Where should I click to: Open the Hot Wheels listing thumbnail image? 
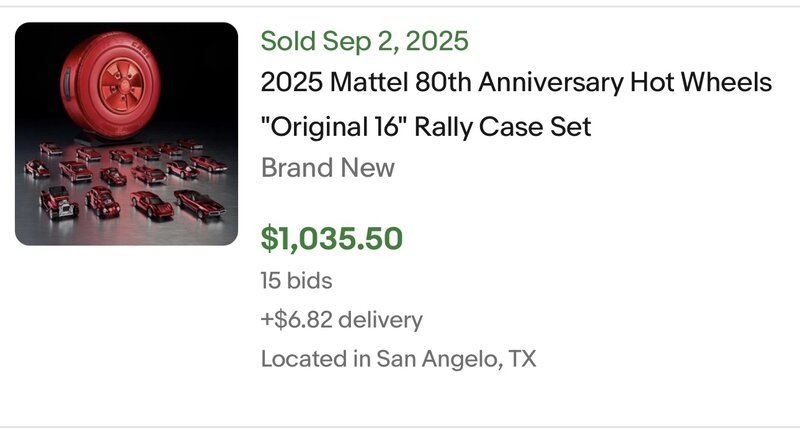point(127,134)
